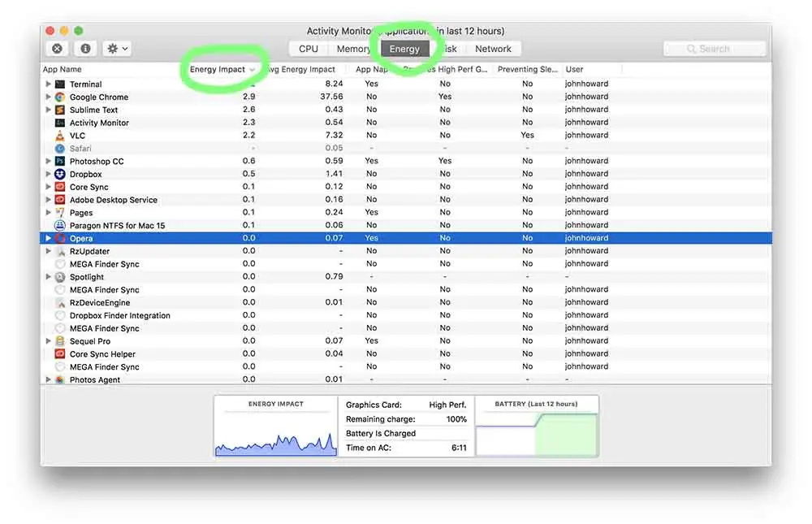The image size is (812, 524).
Task: Click the Photos Agent app icon
Action: coord(60,380)
